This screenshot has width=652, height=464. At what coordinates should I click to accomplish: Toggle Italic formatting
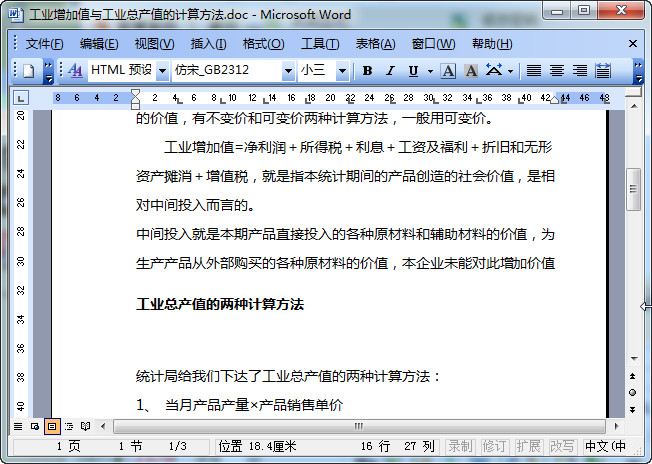[390, 71]
